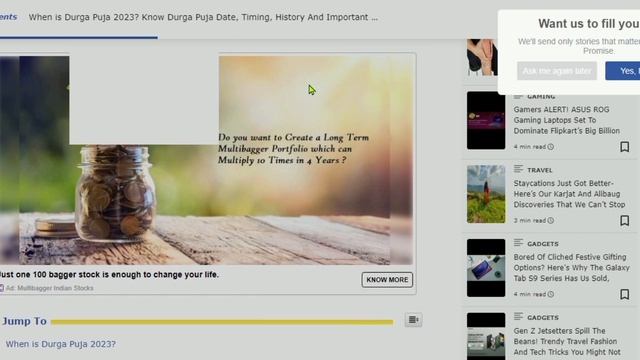Bookmark the ASUS ROG gaming laptops article
The height and width of the screenshot is (360, 640).
(x=624, y=147)
